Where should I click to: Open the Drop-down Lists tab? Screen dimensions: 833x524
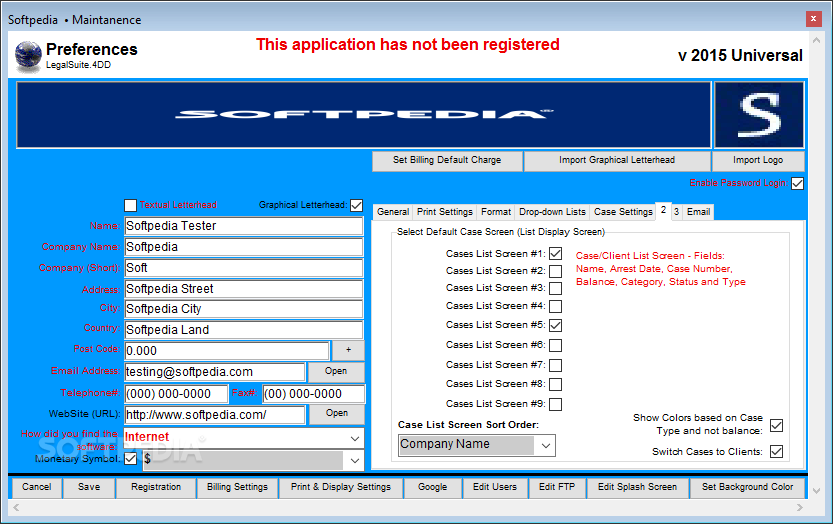[x=552, y=212]
